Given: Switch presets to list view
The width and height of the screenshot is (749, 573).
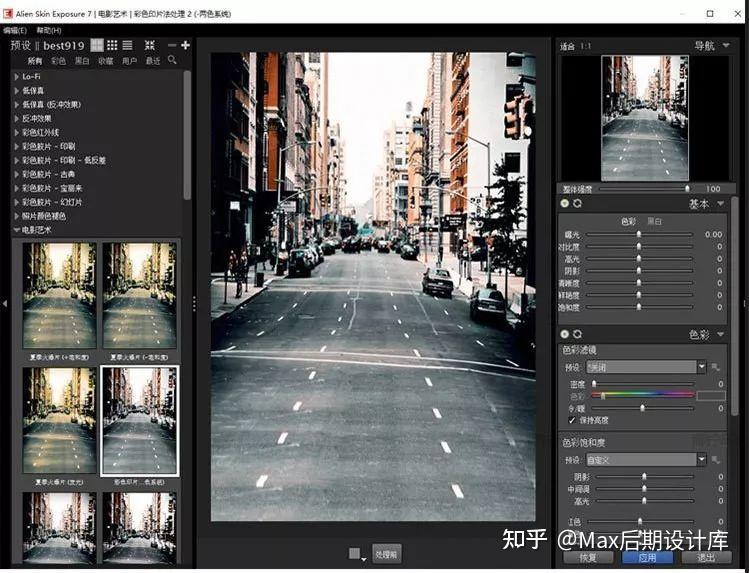Looking at the screenshot, I should [127, 45].
